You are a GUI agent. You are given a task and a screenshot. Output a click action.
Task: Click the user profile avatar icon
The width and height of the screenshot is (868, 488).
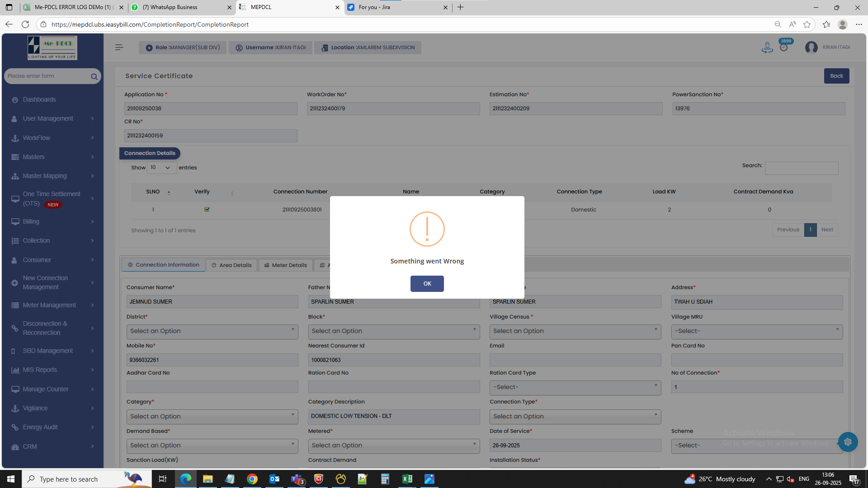click(x=811, y=47)
